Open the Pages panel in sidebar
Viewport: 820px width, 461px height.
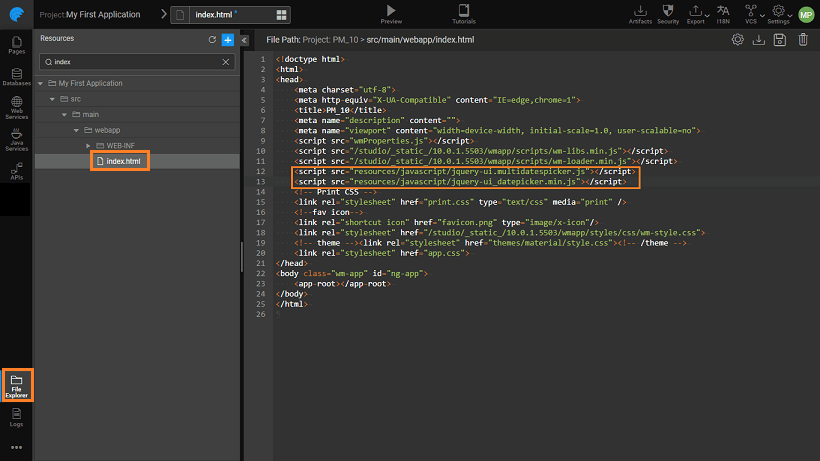tap(16, 45)
